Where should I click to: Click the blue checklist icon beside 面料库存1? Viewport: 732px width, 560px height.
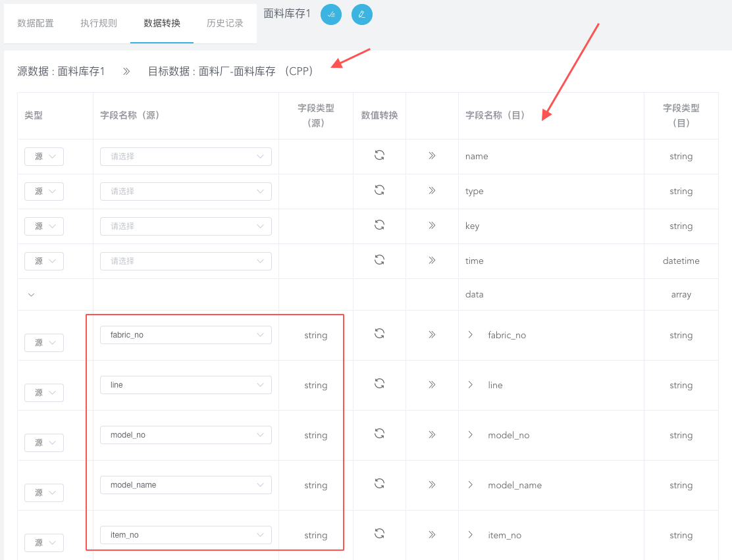331,14
